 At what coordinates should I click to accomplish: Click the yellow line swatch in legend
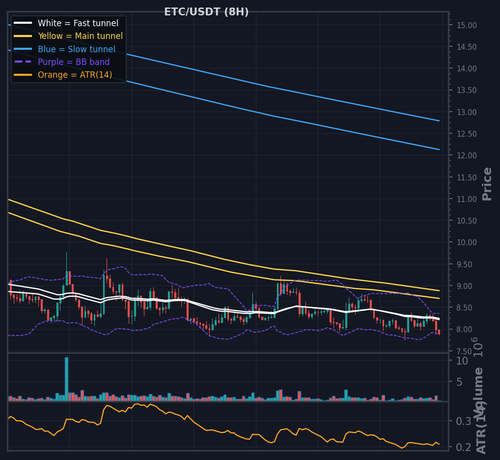23,36
